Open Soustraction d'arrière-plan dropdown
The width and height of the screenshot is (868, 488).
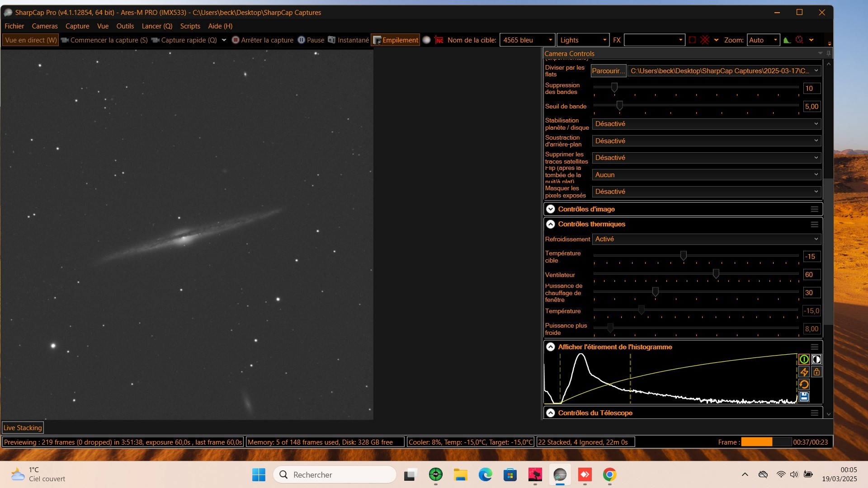coord(706,141)
